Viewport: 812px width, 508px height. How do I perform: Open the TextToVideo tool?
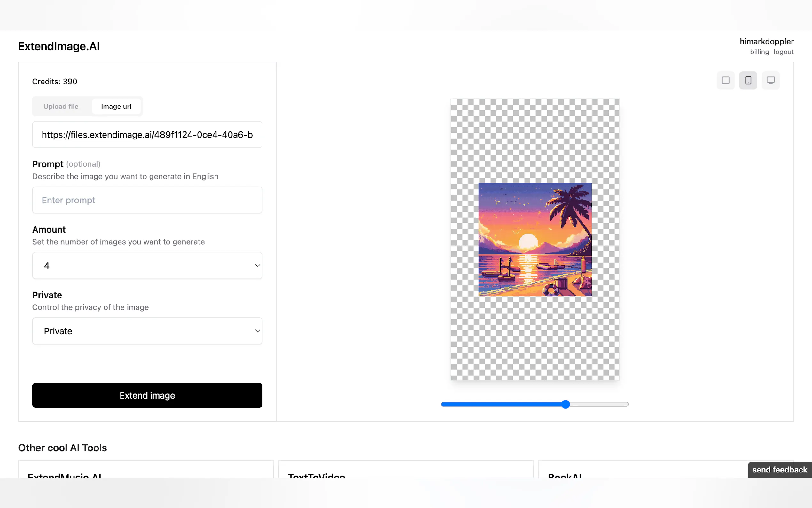coord(316,475)
